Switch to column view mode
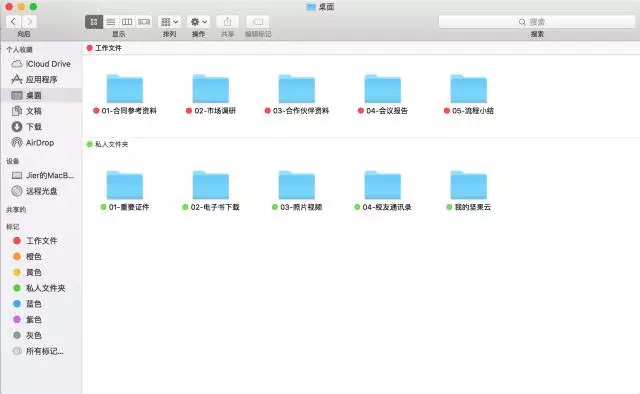 point(127,22)
